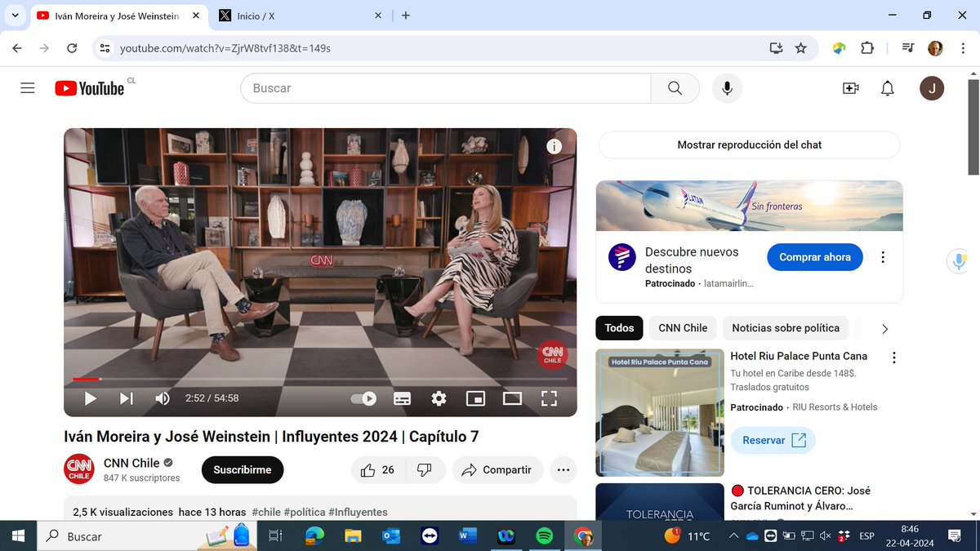Go back in browser history
The image size is (980, 551).
[17, 48]
